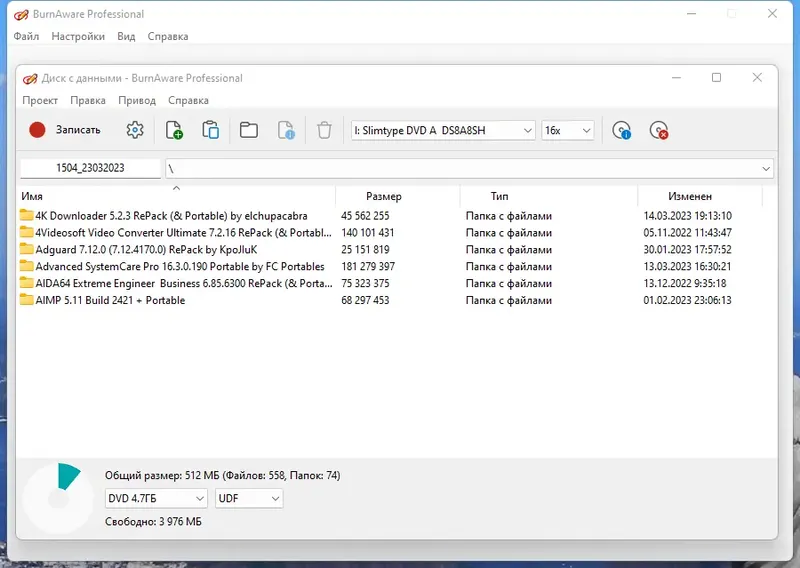
Task: Open Справка menu in main BurnAware window
Action: 168,36
